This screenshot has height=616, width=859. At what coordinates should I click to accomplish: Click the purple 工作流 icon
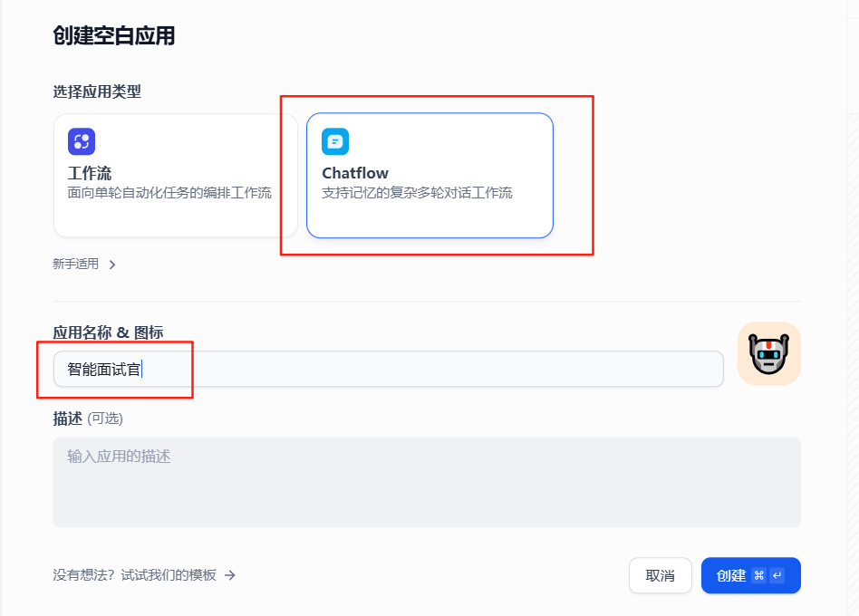(82, 142)
